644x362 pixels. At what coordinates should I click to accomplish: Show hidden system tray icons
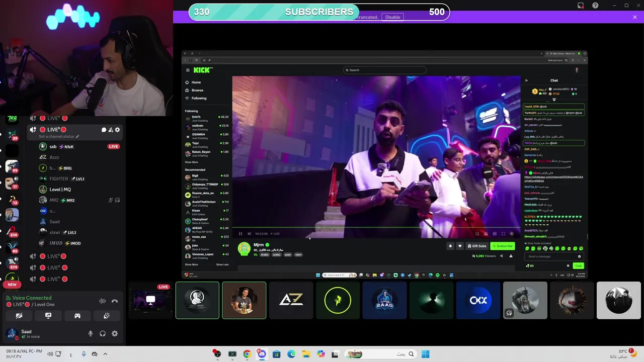(x=105, y=354)
